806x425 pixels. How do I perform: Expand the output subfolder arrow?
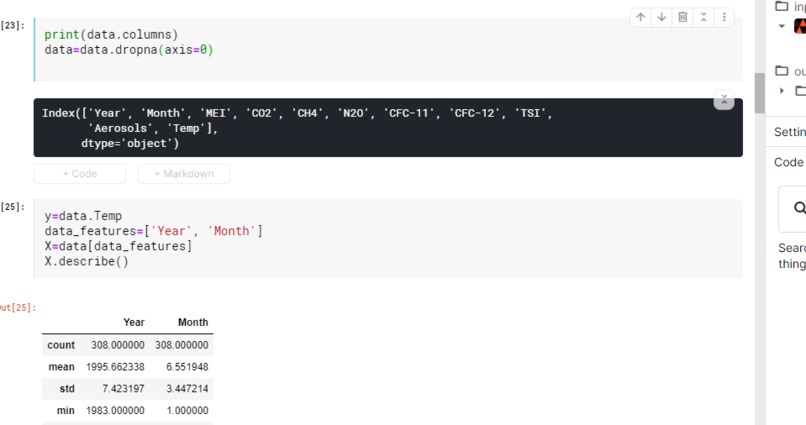782,90
